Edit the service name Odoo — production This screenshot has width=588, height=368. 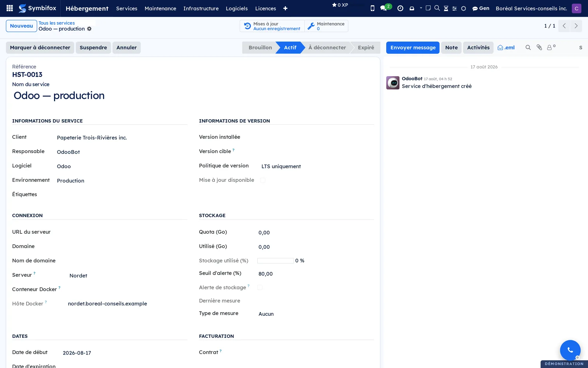point(59,96)
